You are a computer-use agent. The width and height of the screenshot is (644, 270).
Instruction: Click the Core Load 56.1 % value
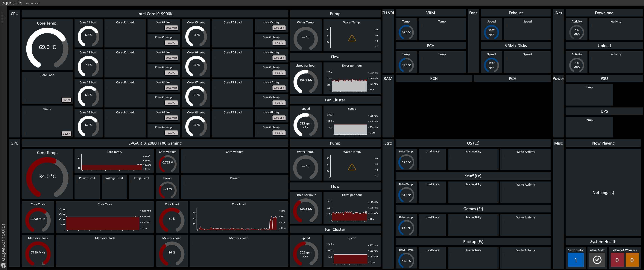[66, 100]
